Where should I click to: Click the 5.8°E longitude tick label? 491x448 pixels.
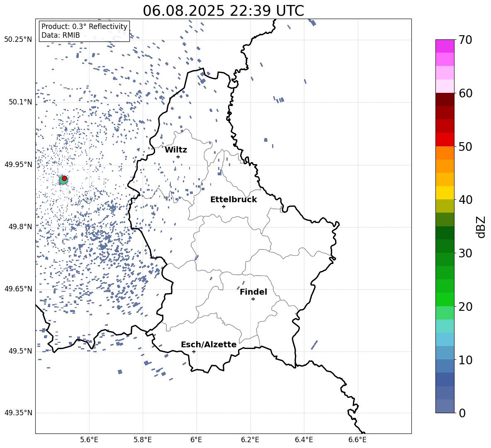(143, 440)
